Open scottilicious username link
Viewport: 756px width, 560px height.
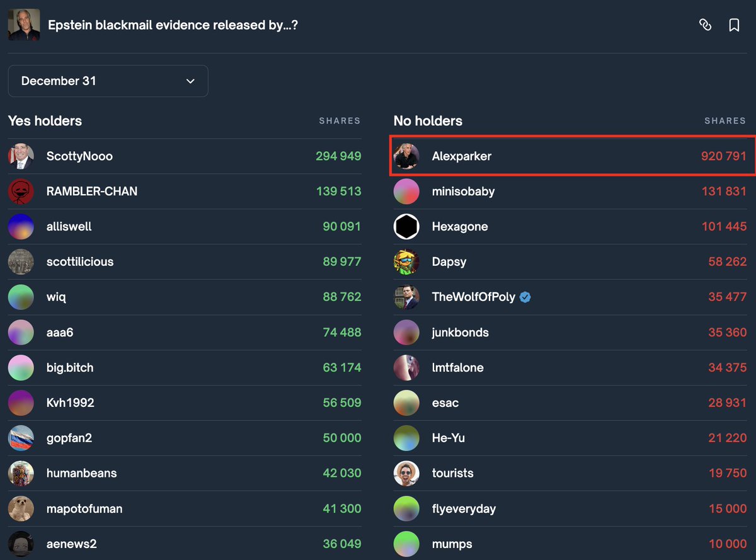(x=80, y=262)
